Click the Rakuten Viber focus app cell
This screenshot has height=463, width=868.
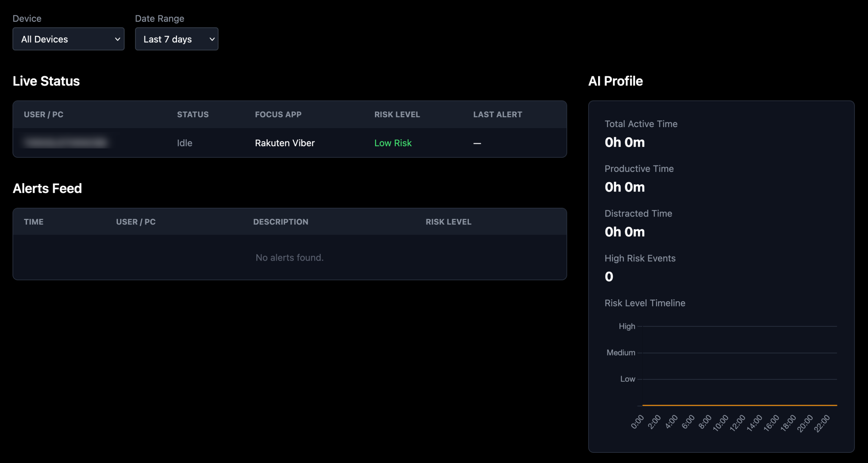click(284, 143)
